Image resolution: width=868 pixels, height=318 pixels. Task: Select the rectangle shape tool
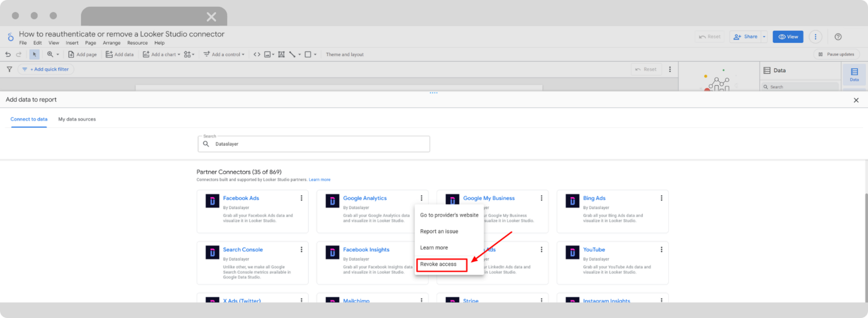[310, 54]
